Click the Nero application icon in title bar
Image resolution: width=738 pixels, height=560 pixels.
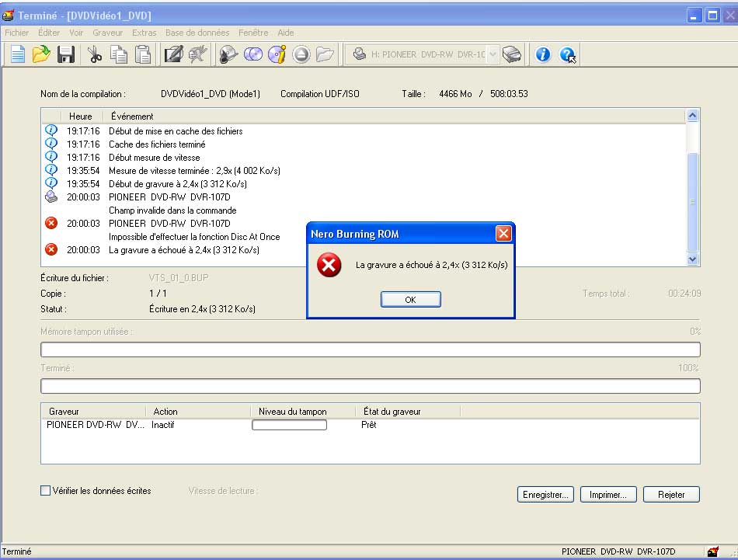(x=8, y=16)
